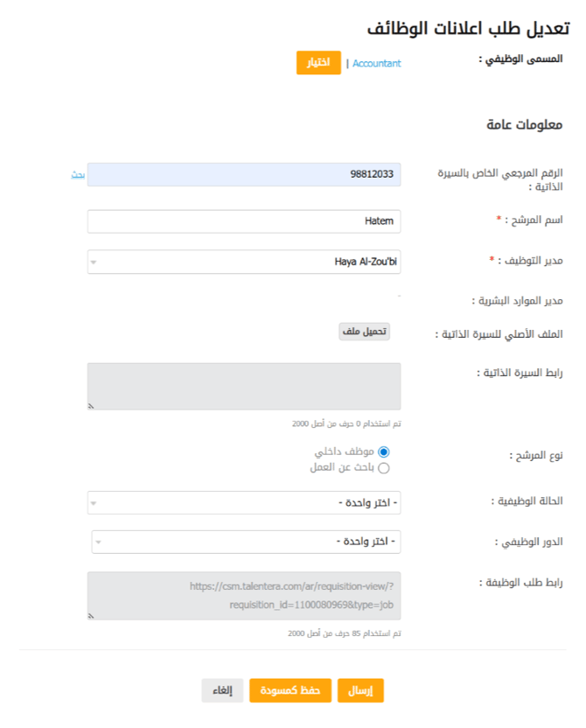Image resolution: width=586 pixels, height=728 pixels.
Task: Expand the الدور الوظيفي dropdown
Action: coord(246,542)
